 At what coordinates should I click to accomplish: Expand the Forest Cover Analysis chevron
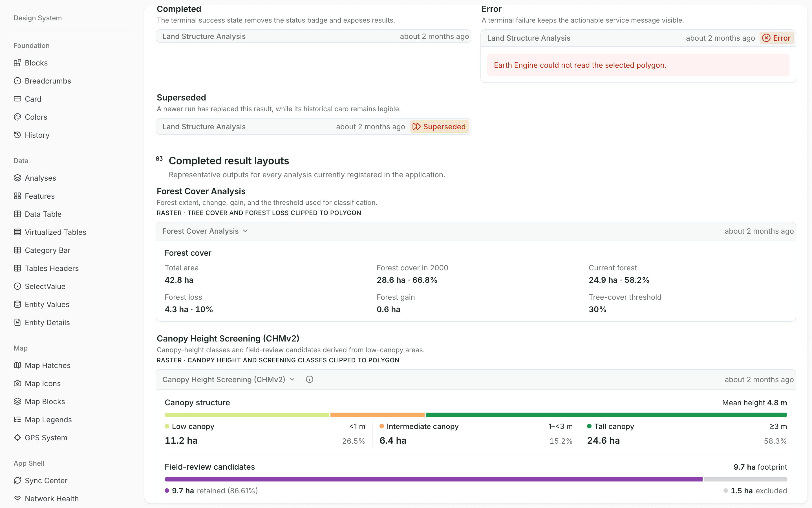tap(245, 231)
